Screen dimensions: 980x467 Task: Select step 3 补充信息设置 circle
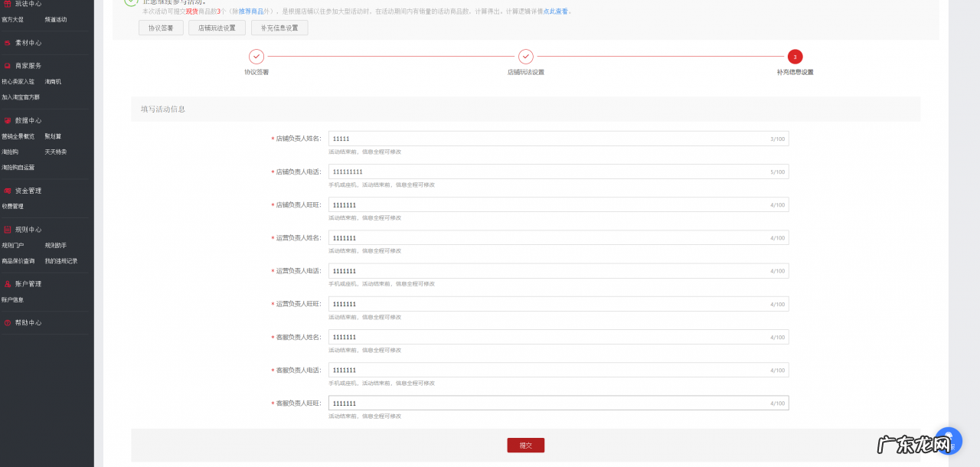coord(795,57)
